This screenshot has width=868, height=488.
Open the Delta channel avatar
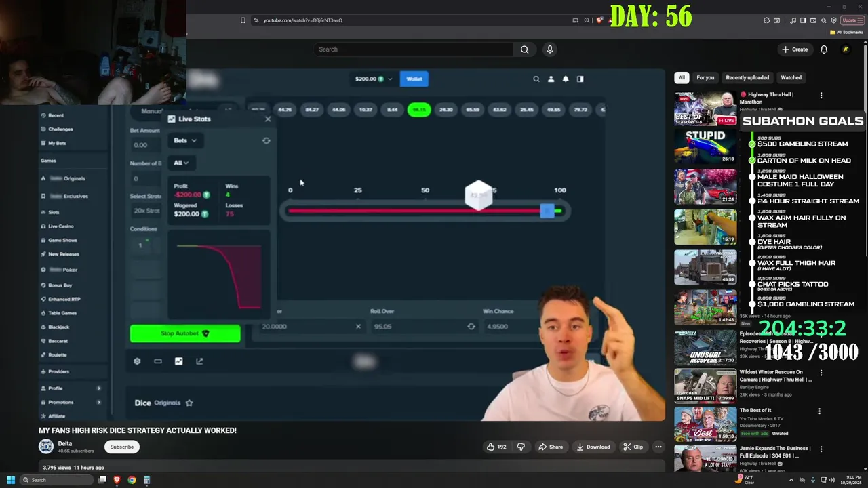pyautogui.click(x=46, y=446)
